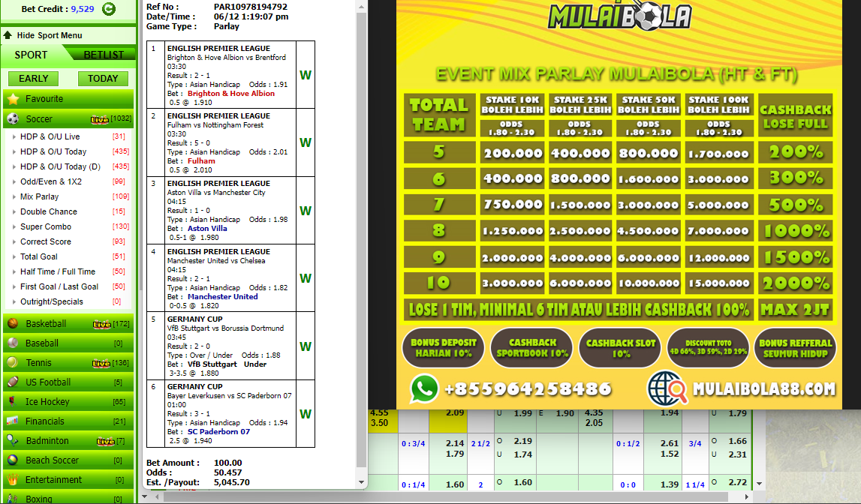Screen dimensions: 861x504
Task: Open the Basketball menu row
Action: (68, 323)
